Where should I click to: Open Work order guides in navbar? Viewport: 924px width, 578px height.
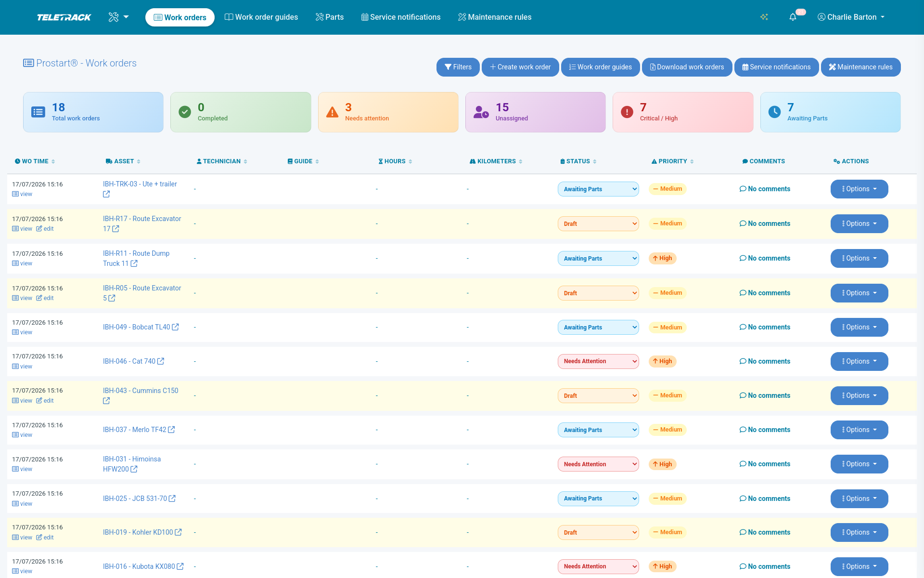tap(261, 17)
